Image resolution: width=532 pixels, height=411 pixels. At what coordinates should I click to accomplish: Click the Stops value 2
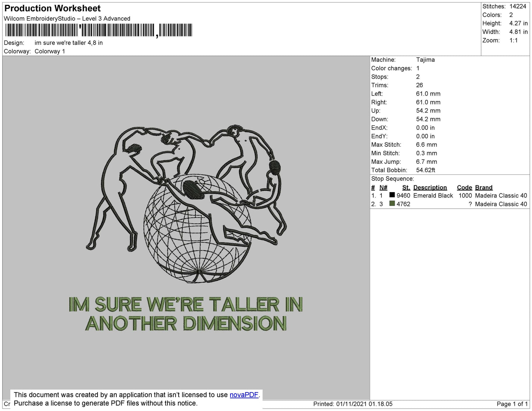tap(418, 77)
